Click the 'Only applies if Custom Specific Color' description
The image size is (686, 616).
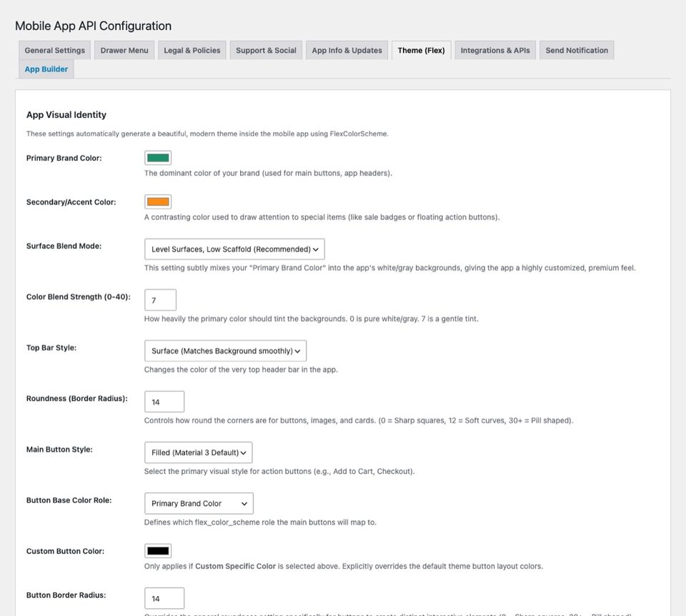pos(344,566)
